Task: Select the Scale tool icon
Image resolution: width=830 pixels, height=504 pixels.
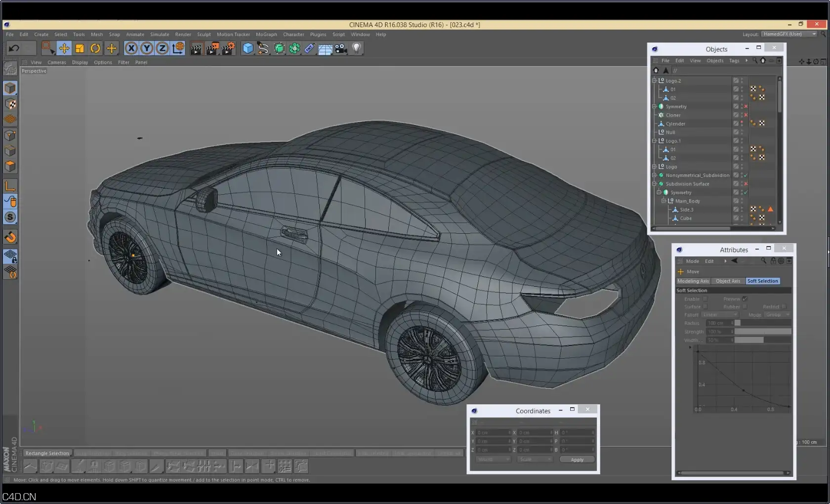Action: pos(80,48)
